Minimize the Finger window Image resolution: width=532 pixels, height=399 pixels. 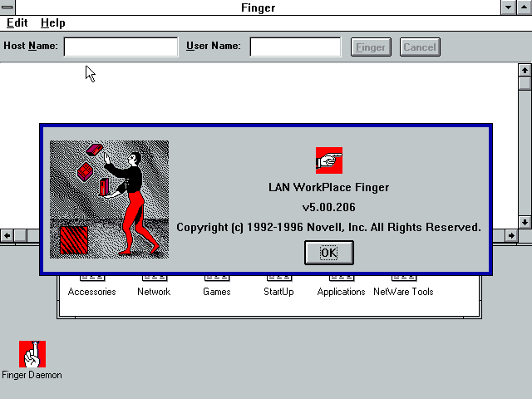point(508,7)
